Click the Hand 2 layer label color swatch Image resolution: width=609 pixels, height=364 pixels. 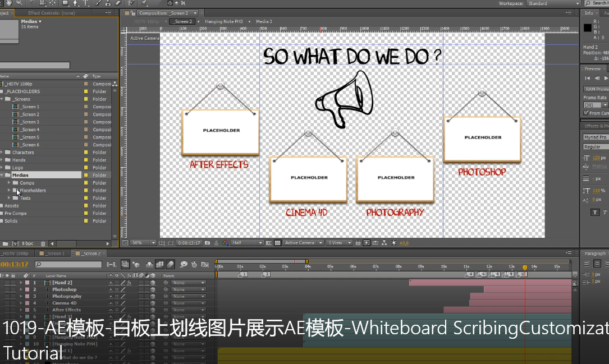[27, 283]
